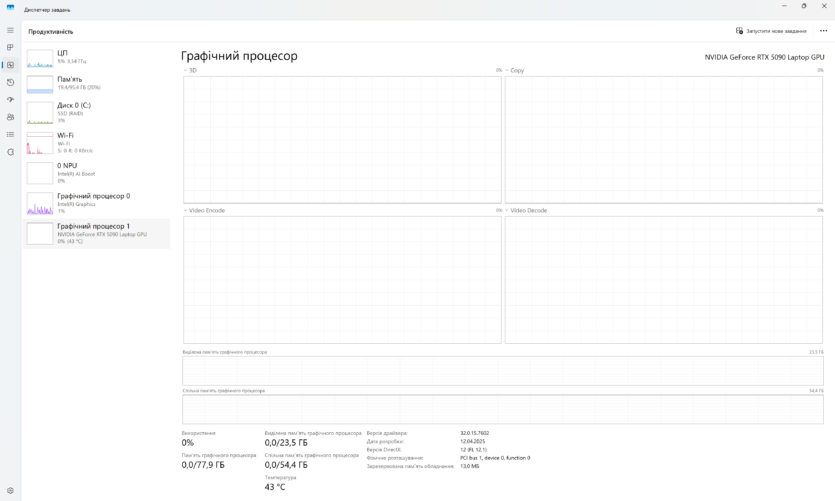Click the "Продуктивність" page heading
The height and width of the screenshot is (501, 835).
[x=51, y=31]
